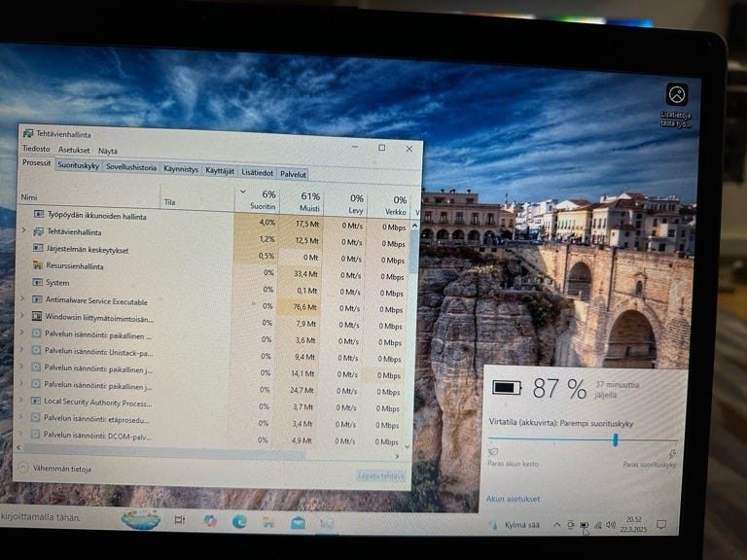
Task: Click Vähemmän tietoja to collapse details
Action: point(55,469)
